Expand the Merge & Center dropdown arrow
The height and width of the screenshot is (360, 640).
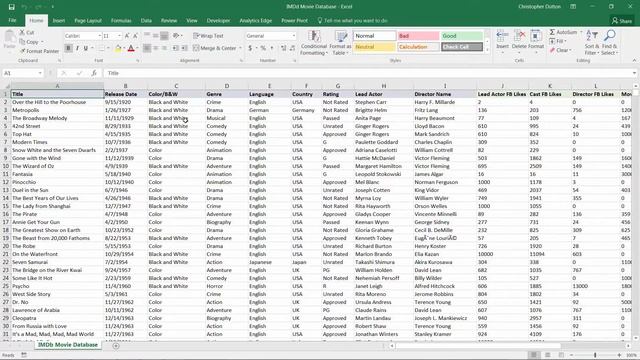[240, 48]
